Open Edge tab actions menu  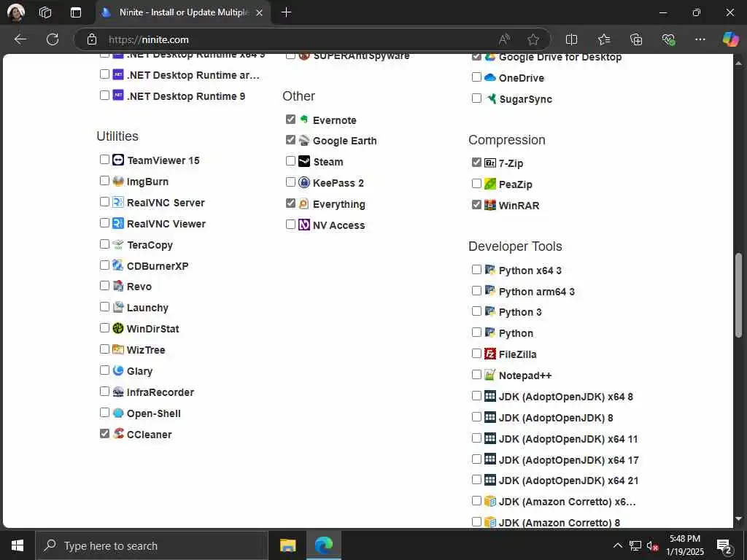click(76, 12)
